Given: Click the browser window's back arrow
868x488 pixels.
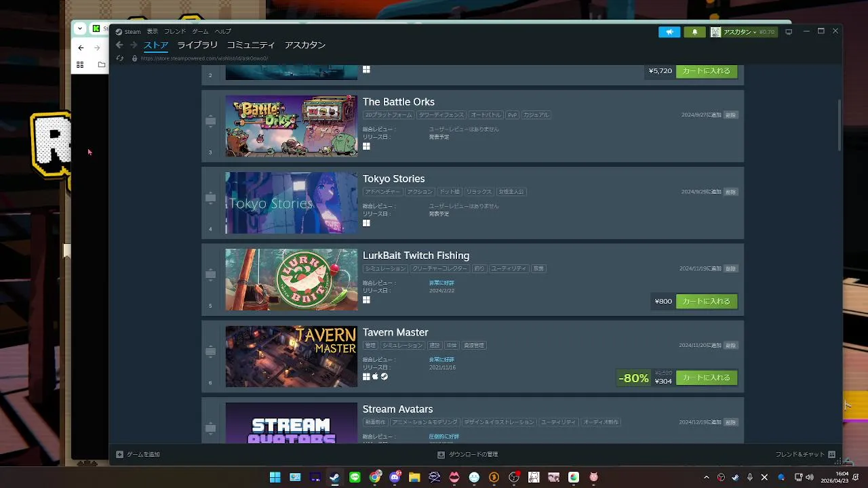Looking at the screenshot, I should coord(81,47).
